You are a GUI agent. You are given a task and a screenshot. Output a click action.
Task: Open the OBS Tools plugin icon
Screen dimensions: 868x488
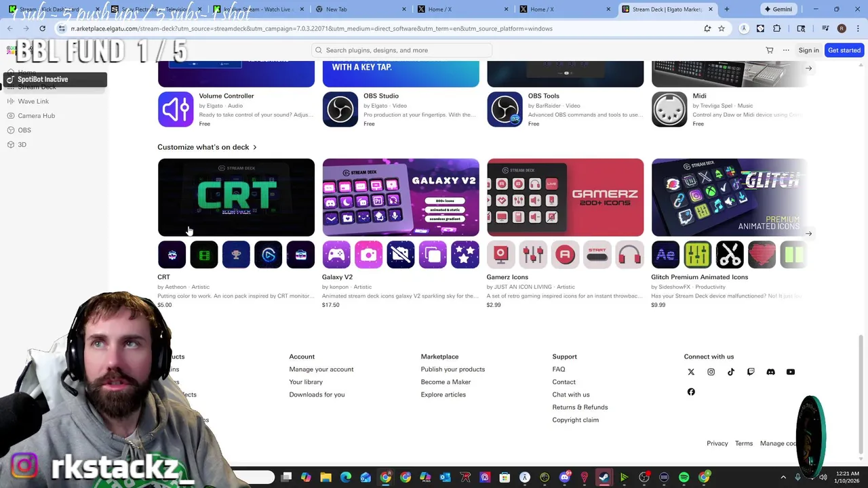(505, 109)
